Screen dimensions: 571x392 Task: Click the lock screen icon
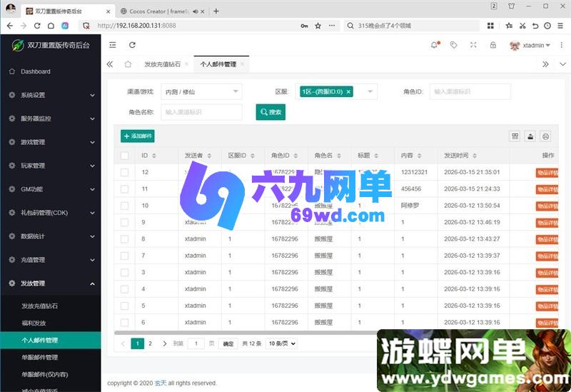click(493, 45)
